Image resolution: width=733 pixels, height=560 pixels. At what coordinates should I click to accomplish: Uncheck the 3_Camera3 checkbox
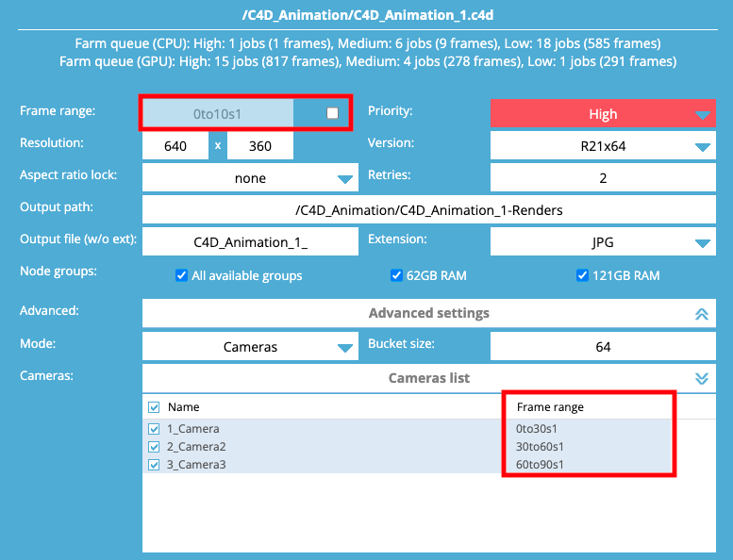tap(154, 464)
